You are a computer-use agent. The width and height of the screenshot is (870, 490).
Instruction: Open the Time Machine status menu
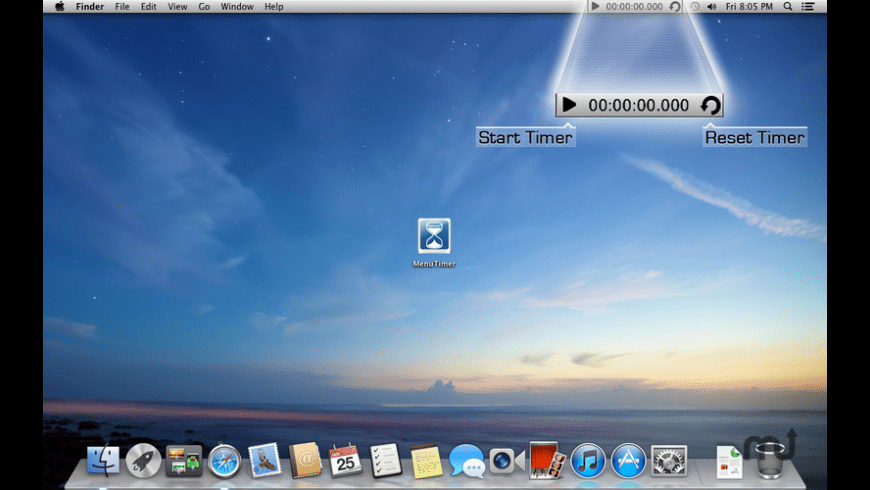[x=694, y=6]
